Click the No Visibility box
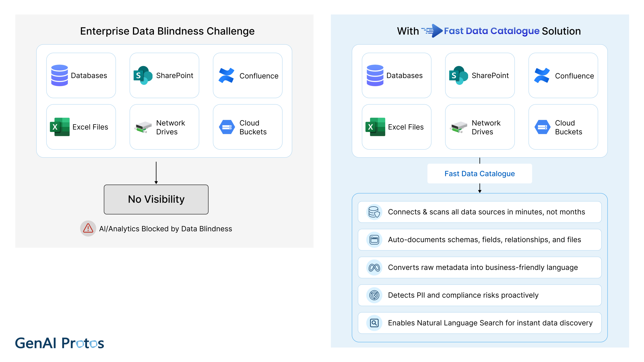Image resolution: width=644 pixels, height=362 pixels. [156, 199]
